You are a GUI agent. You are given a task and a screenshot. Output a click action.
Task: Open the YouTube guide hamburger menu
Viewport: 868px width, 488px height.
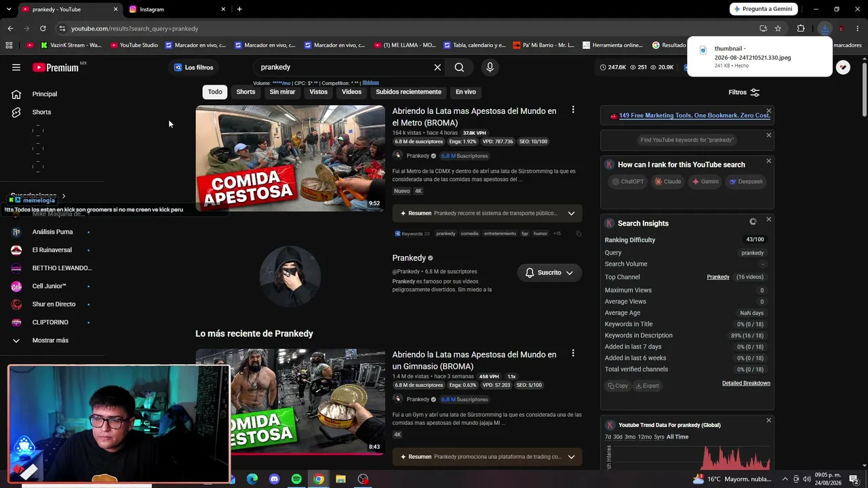coord(16,67)
